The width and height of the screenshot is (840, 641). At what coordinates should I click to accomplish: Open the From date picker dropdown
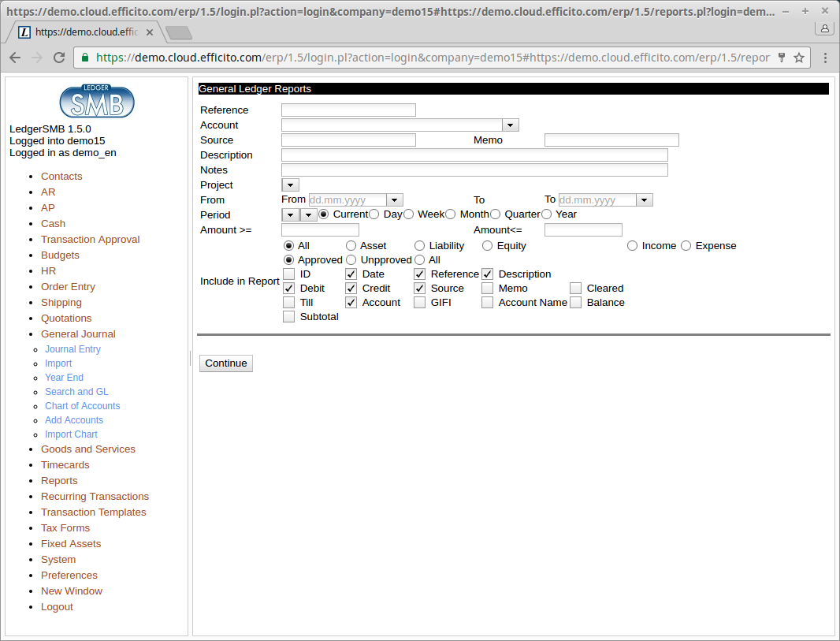click(395, 200)
